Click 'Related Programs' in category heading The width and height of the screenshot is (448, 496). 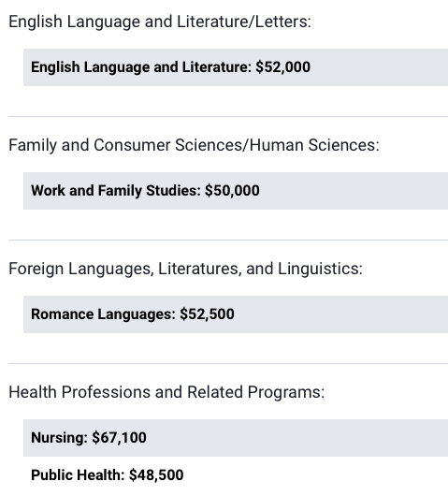coord(255,392)
